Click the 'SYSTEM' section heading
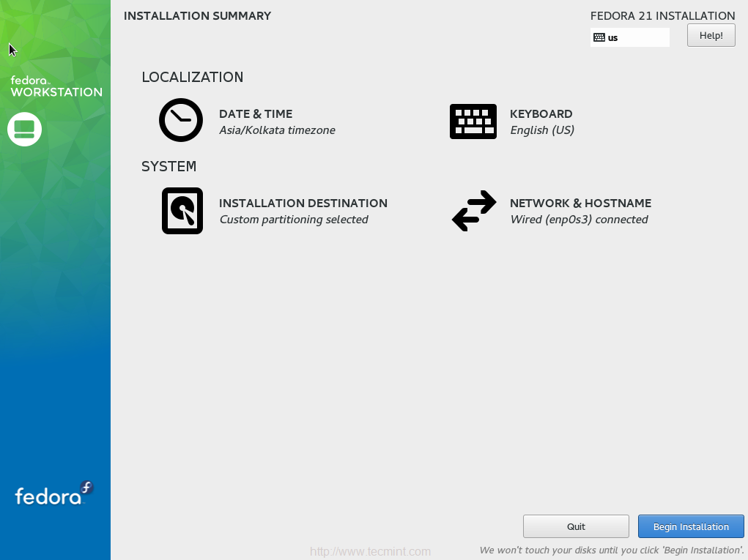 point(169,166)
